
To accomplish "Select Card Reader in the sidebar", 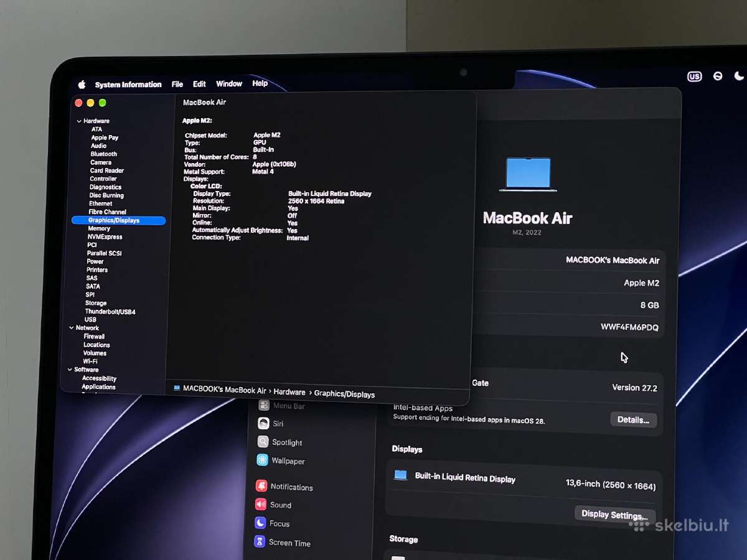I will pyautogui.click(x=107, y=170).
